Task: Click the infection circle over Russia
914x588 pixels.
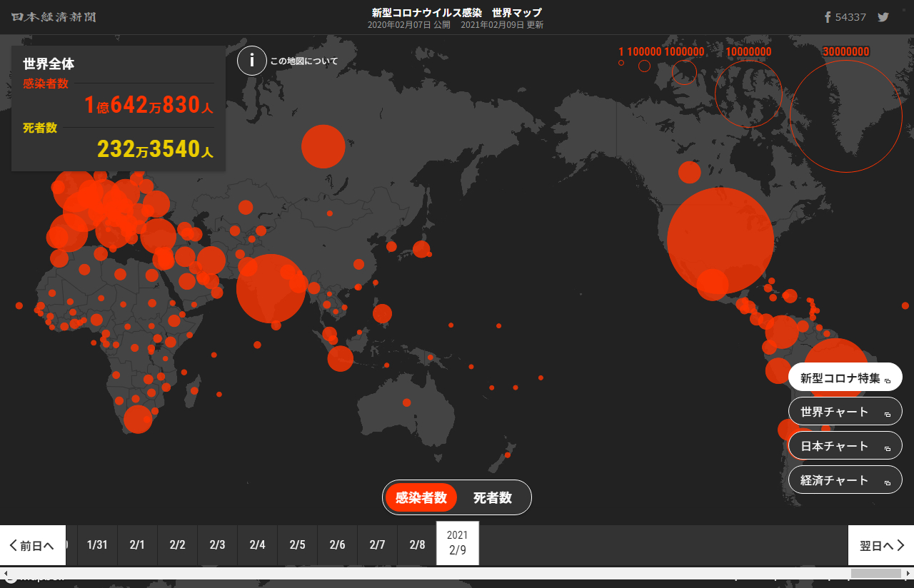Action: (323, 146)
